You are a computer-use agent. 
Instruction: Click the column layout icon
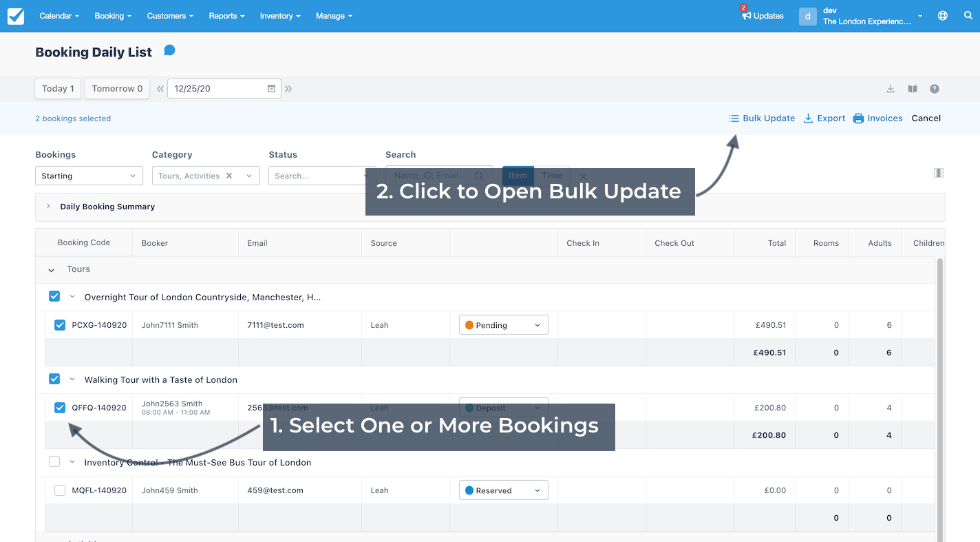(x=939, y=173)
